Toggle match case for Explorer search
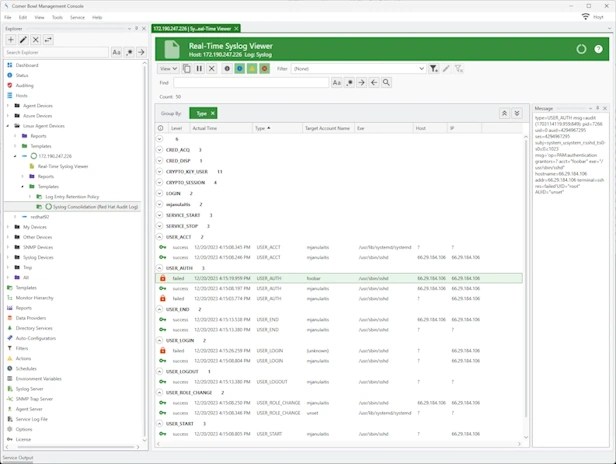The width and height of the screenshot is (616, 464). tap(116, 52)
